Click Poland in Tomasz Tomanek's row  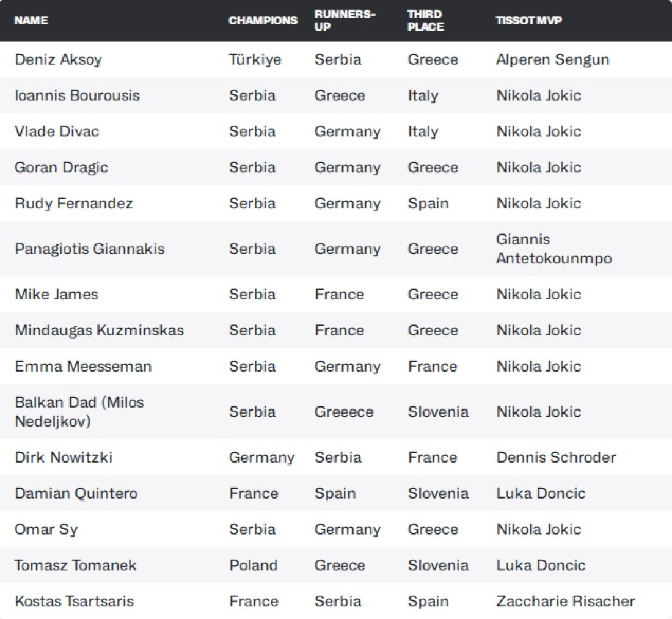pos(253,565)
